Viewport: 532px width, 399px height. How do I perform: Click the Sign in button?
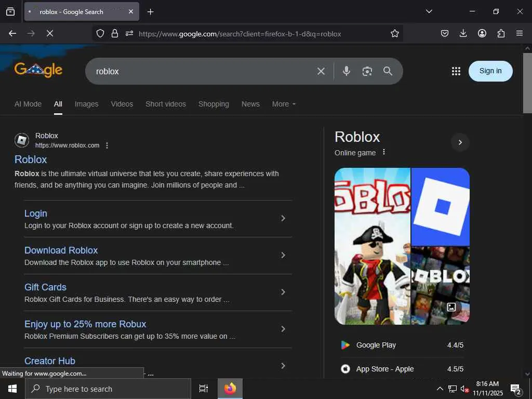point(490,71)
